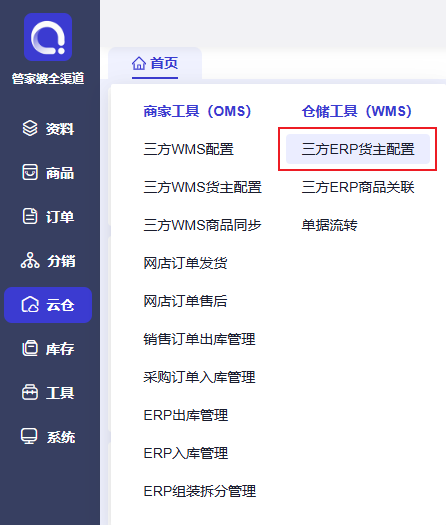This screenshot has height=525, width=446.
Task: Open the 系统 monitor icon
Action: [x=29, y=436]
